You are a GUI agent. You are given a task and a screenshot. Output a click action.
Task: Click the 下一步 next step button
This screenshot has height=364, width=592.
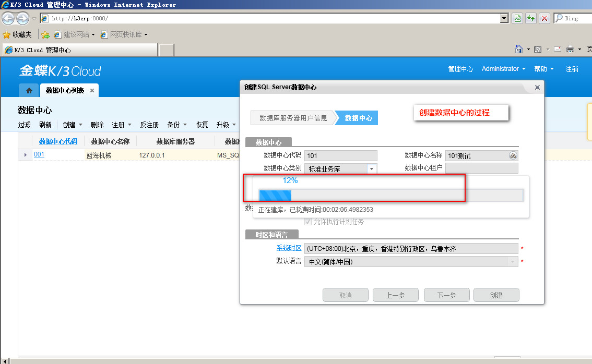coord(447,295)
